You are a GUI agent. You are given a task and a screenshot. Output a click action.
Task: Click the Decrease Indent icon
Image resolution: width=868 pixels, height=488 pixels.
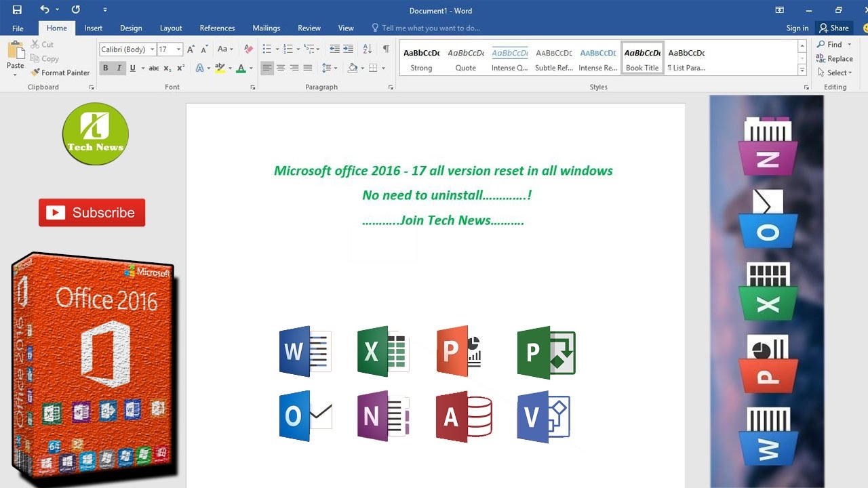[334, 49]
